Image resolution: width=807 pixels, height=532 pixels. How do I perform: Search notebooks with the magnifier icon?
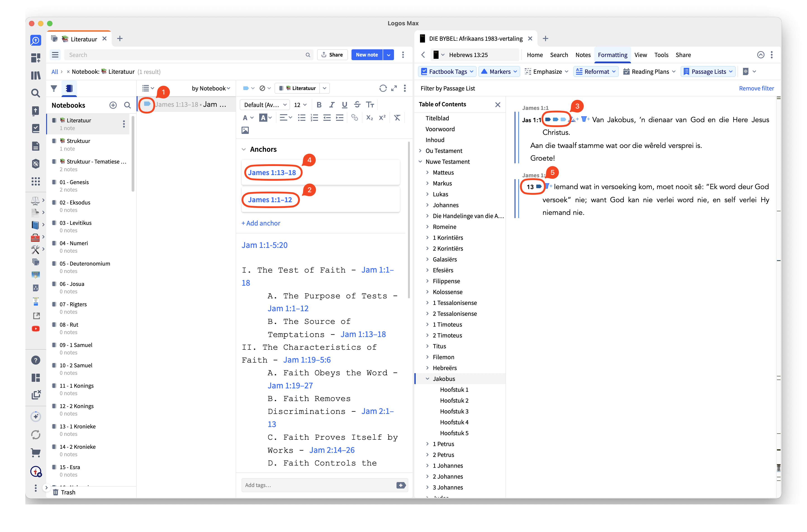point(127,105)
